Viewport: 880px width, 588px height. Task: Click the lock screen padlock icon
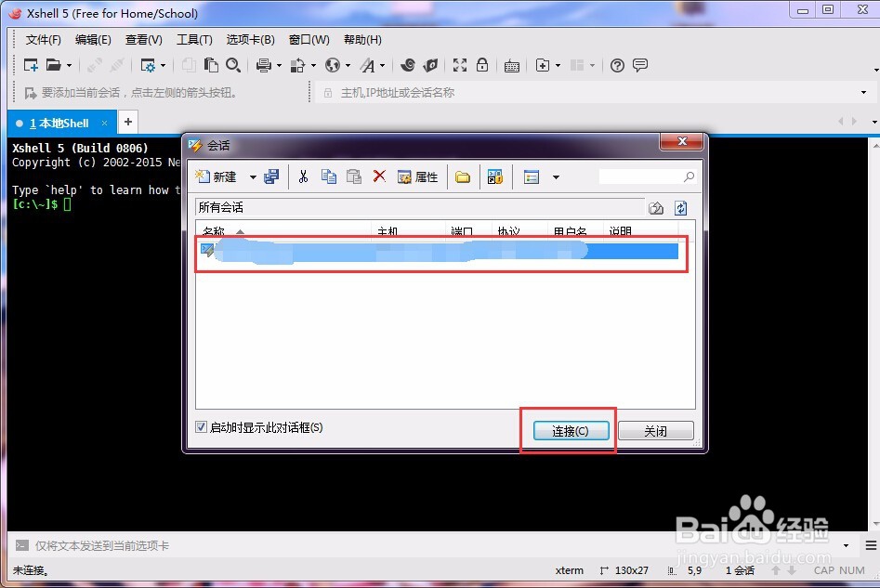(x=482, y=65)
